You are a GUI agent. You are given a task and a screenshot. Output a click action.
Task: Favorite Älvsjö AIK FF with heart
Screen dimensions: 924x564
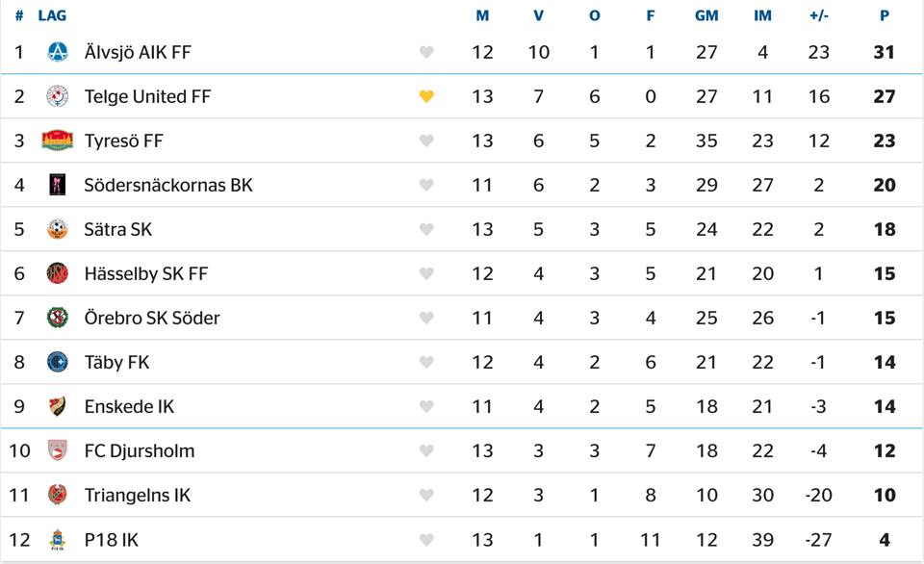click(426, 52)
